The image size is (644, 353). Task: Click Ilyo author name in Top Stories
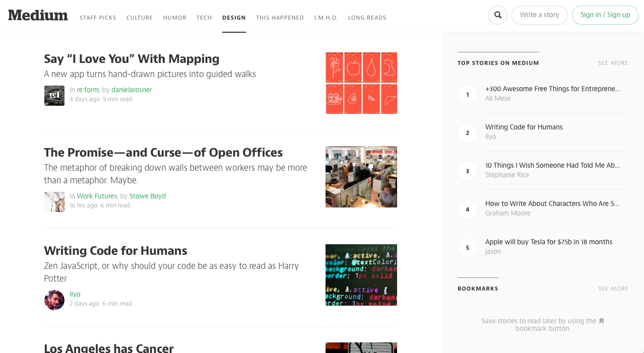[491, 137]
